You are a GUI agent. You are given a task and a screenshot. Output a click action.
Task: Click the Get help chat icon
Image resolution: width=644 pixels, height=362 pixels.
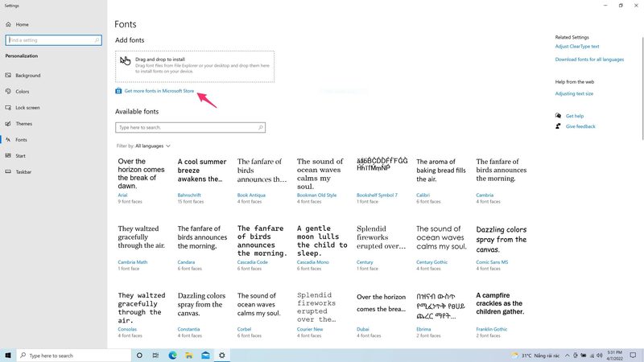coord(558,116)
